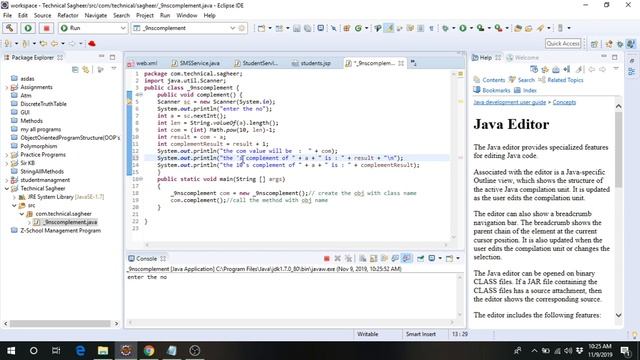Click the green Run toolbar icon next to Debug
Screen dimensions: 640x360
[x=463, y=28]
